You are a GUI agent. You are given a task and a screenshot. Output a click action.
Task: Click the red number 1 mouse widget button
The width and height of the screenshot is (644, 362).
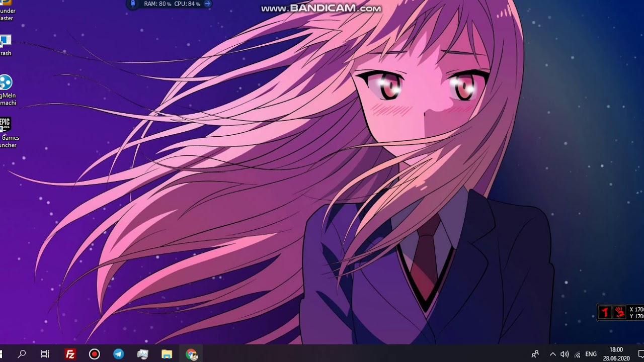click(x=605, y=312)
